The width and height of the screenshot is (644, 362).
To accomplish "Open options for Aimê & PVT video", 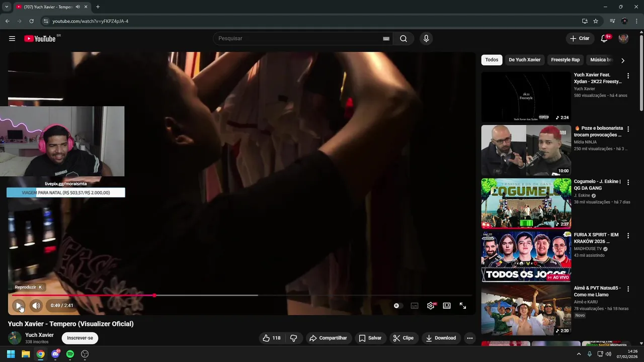I will 628,289.
